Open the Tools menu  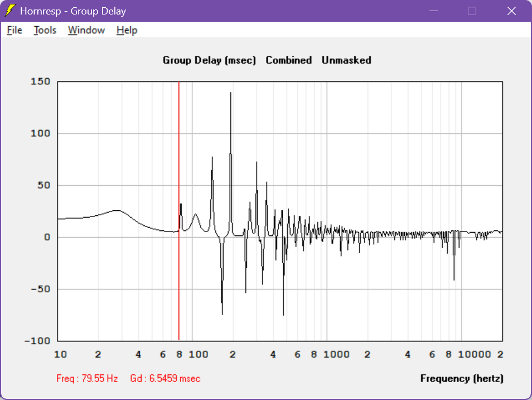point(45,30)
